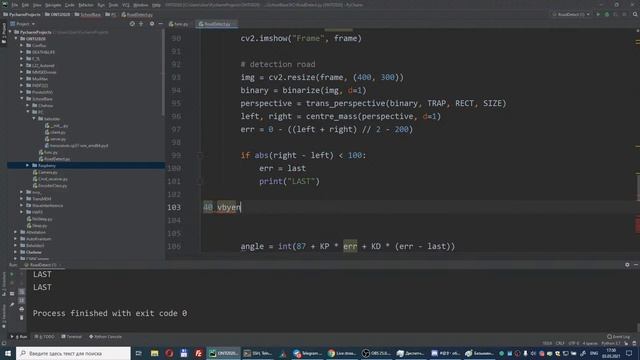The image size is (640, 360).
Task: Click line 103 with text vbyen
Action: click(222, 207)
